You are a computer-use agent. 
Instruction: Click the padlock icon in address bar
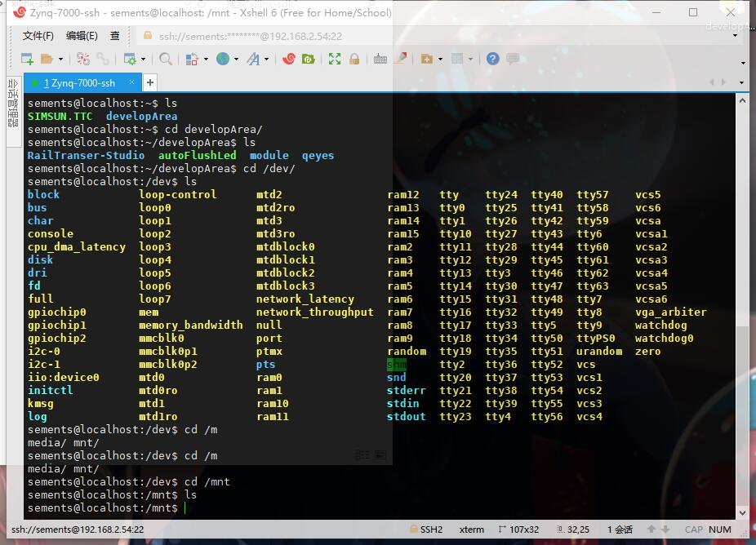click(x=148, y=36)
